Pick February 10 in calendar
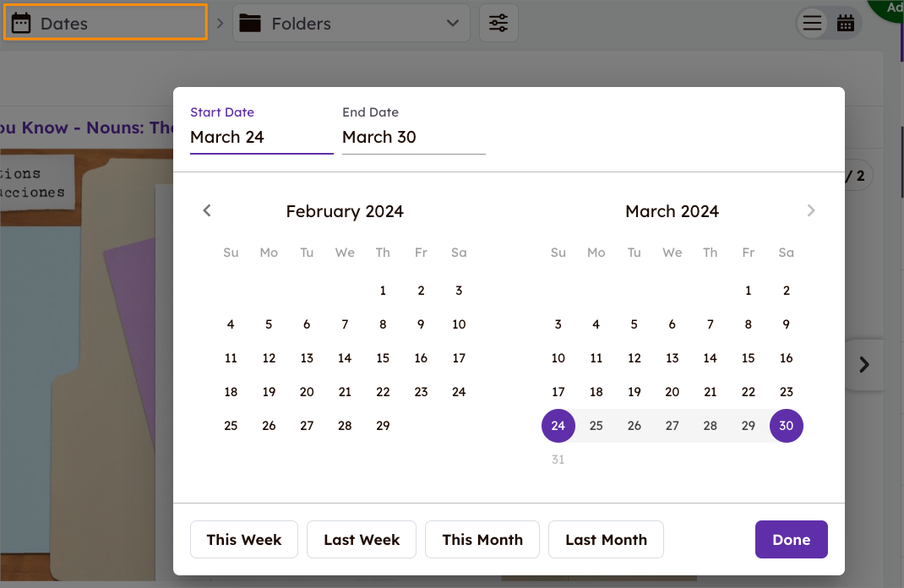Viewport: 904px width, 588px height. [x=459, y=324]
